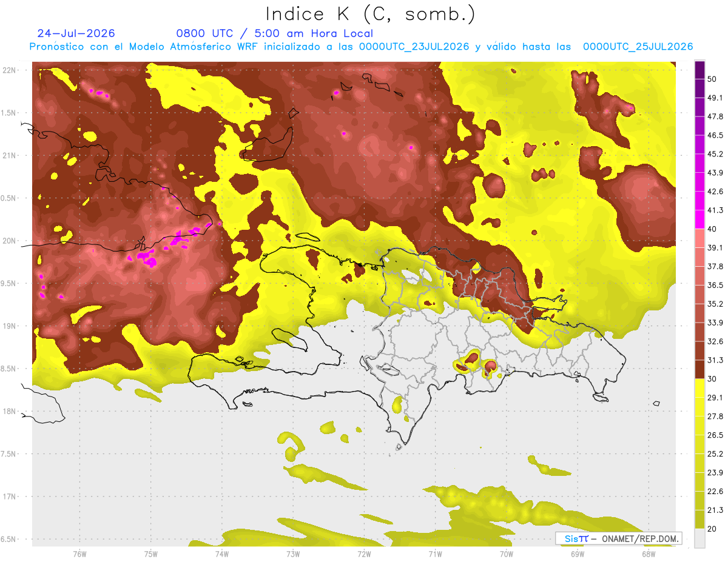
Task: Click the colorbar value 20
Action: pos(712,530)
